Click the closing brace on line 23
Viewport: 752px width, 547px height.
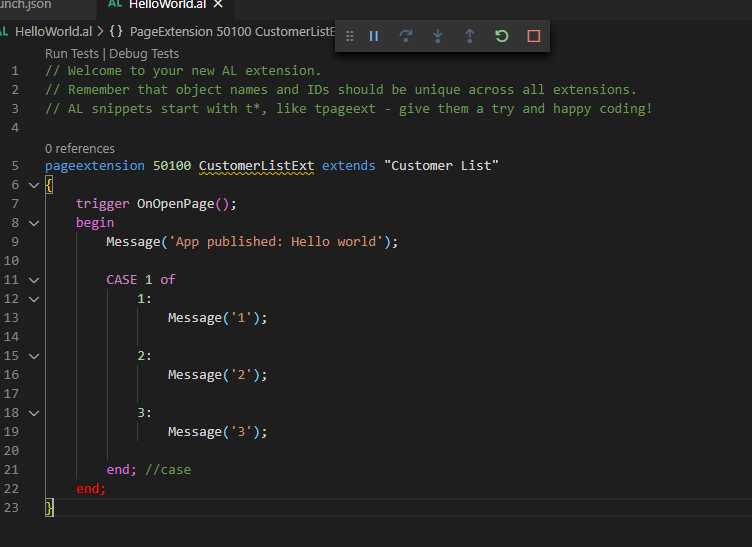click(49, 508)
